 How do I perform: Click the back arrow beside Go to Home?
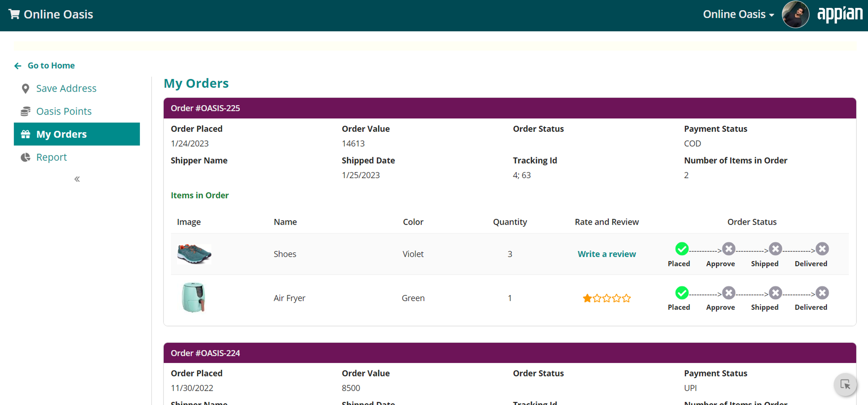(18, 66)
